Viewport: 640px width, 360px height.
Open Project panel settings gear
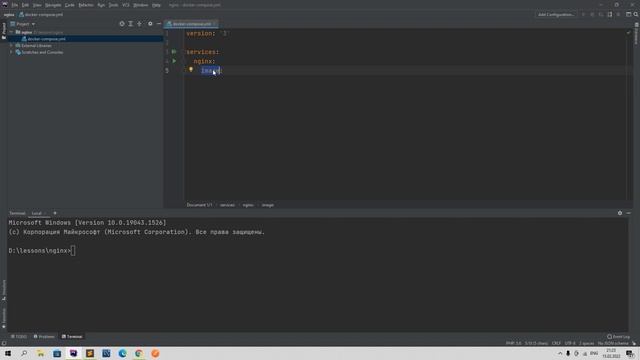(x=150, y=24)
